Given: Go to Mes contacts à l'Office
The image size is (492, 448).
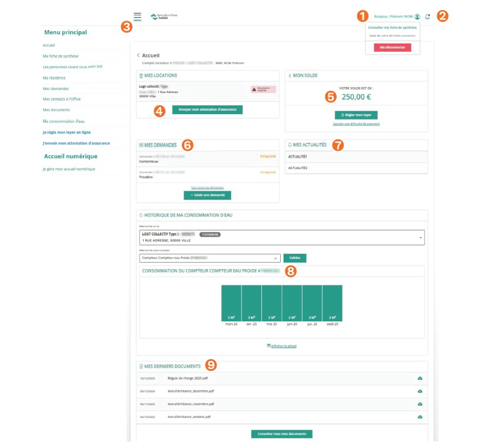Looking at the screenshot, I should point(62,99).
